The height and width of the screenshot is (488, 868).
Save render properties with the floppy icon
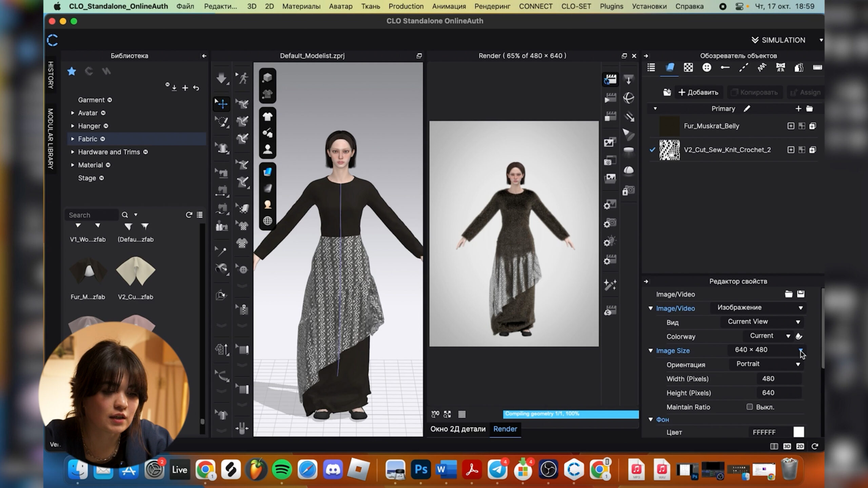(x=801, y=294)
